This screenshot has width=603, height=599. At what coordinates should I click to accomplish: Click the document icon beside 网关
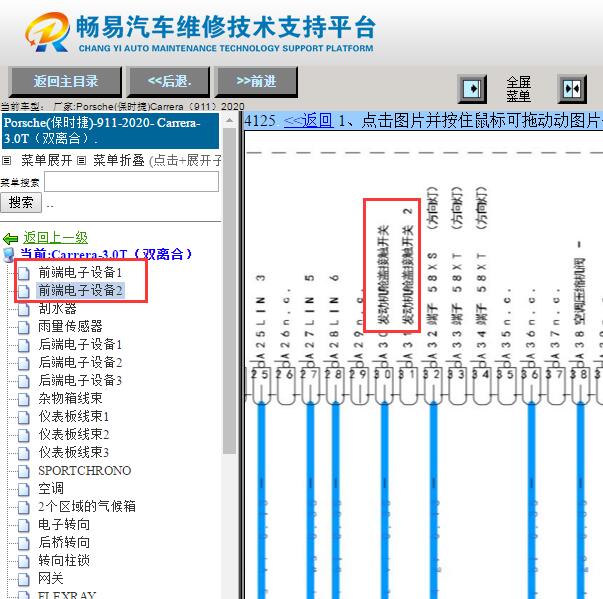(x=24, y=579)
